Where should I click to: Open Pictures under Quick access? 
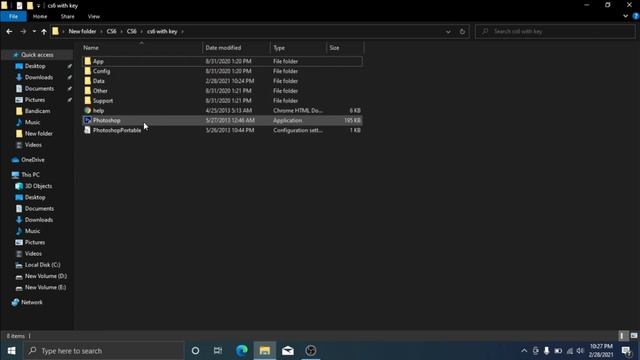click(x=35, y=100)
